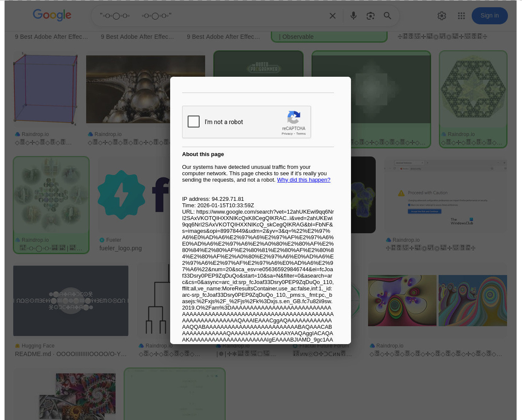Select the Fueler logo image thumbnail
The width and height of the screenshot is (522, 420).
click(x=133, y=195)
